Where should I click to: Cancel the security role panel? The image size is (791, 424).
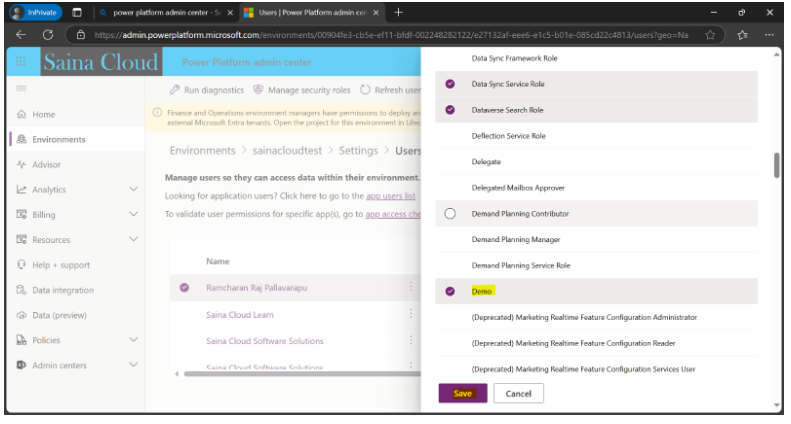coord(519,393)
